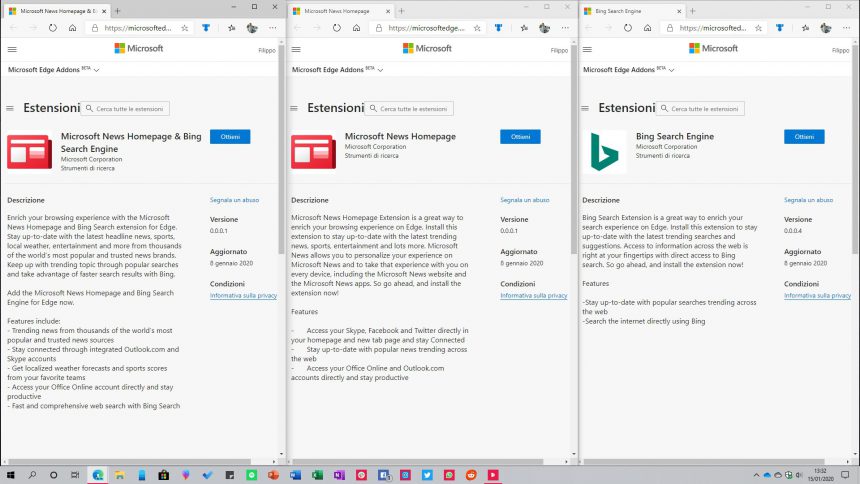Select the Microsoft News Homepage tab
Viewport: 860px width, 484px height.
tap(341, 11)
